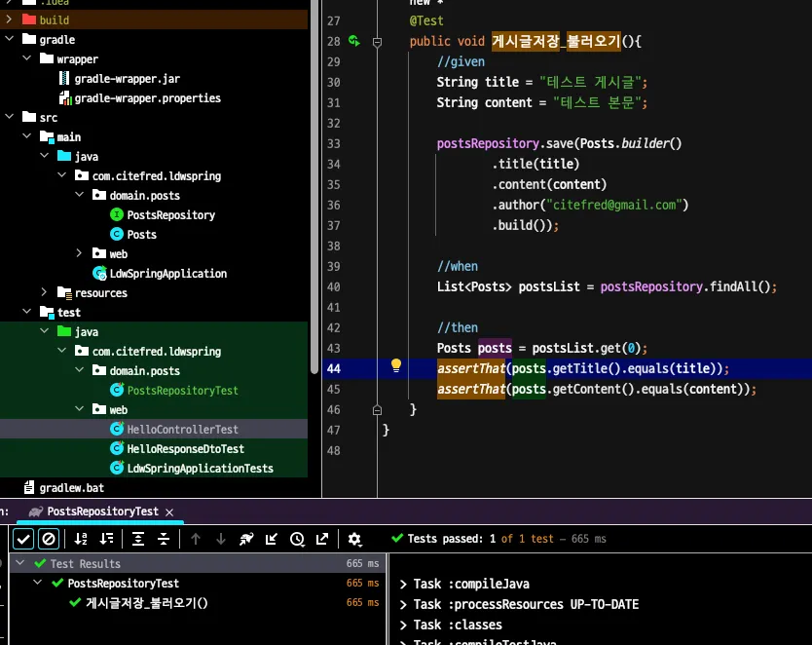Collapse the domain.posts package under main
The width and height of the screenshot is (812, 645).
click(80, 195)
